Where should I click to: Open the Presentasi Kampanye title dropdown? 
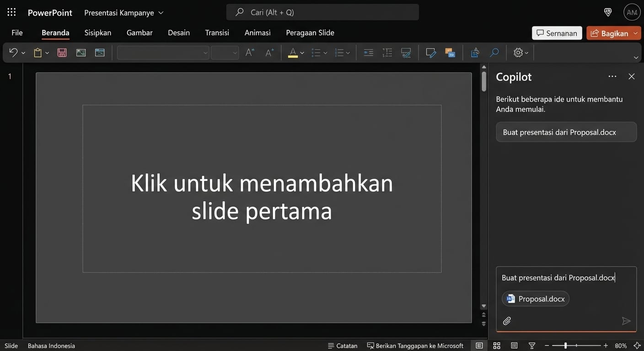click(161, 12)
